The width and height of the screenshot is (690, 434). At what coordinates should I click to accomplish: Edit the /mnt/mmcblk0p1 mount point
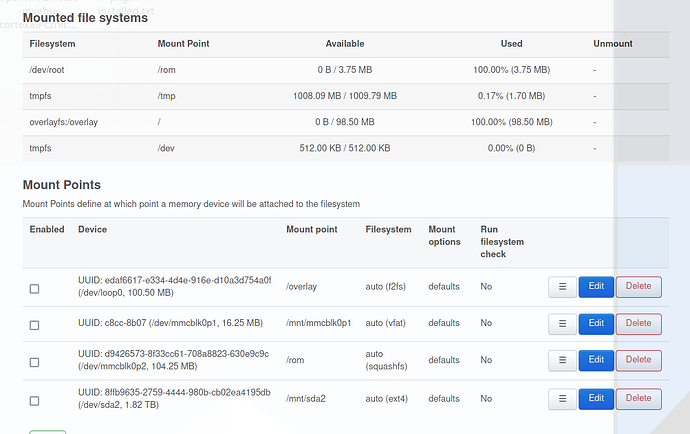point(596,324)
